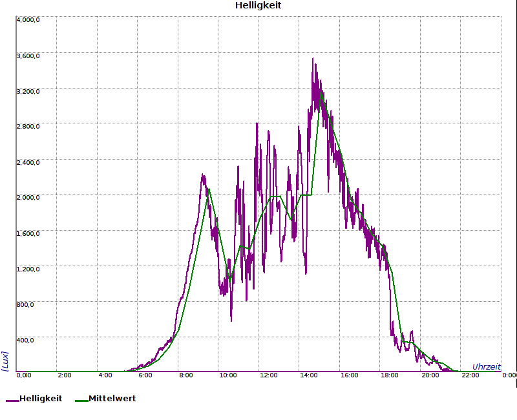The image size is (517, 420).
Task: Click the 18:00 time axis tick
Action: click(389, 375)
